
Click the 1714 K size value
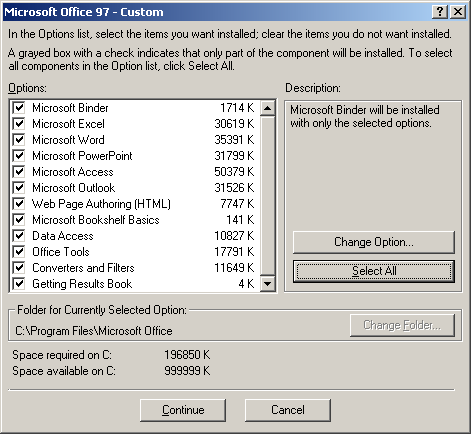click(237, 108)
